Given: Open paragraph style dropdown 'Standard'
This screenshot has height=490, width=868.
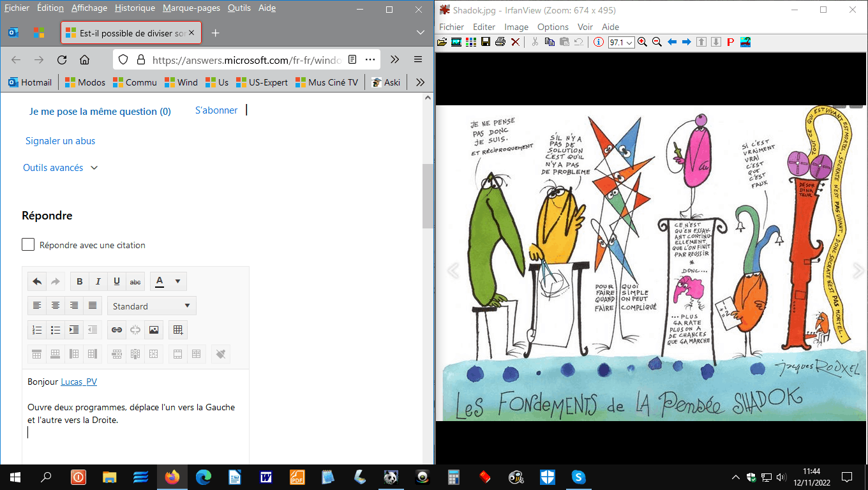Looking at the screenshot, I should 151,306.
